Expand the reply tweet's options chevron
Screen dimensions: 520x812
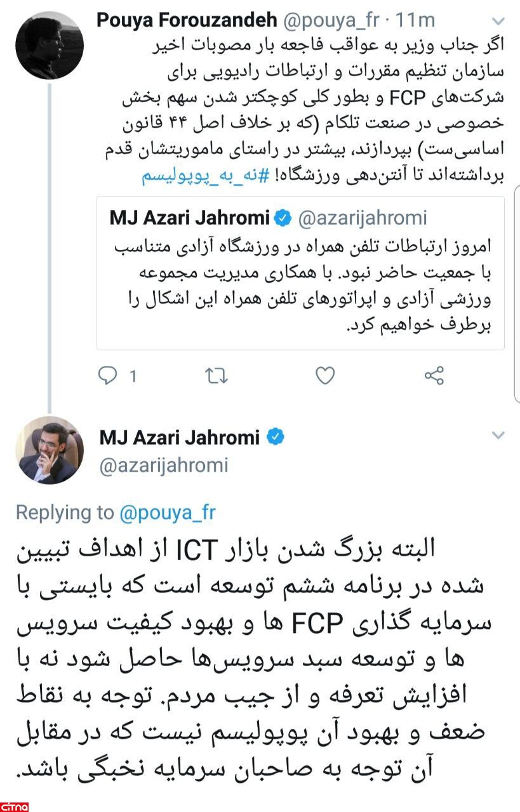click(x=498, y=435)
